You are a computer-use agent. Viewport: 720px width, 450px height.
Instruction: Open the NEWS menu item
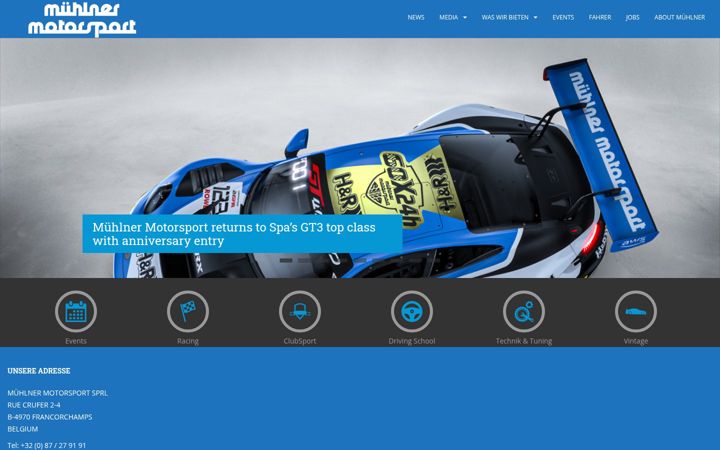[416, 17]
